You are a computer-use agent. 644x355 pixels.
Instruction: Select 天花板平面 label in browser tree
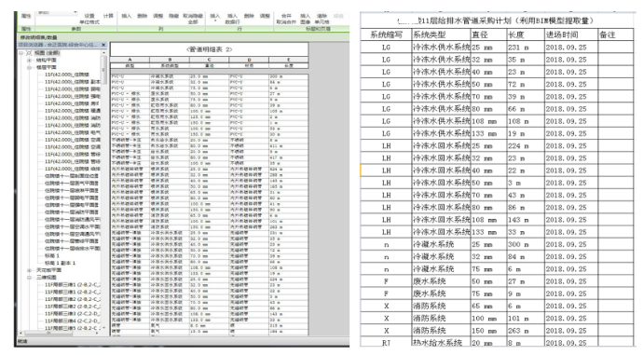(x=48, y=270)
